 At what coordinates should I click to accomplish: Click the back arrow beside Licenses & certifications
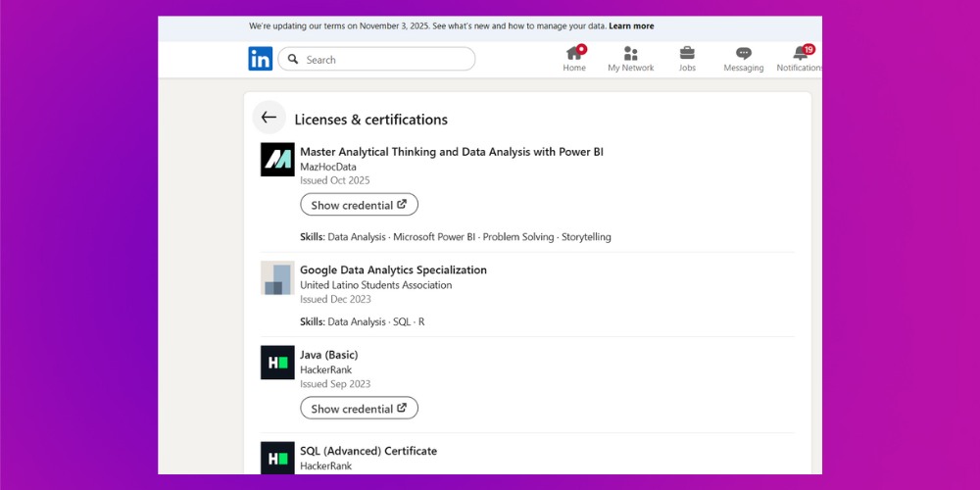(269, 118)
